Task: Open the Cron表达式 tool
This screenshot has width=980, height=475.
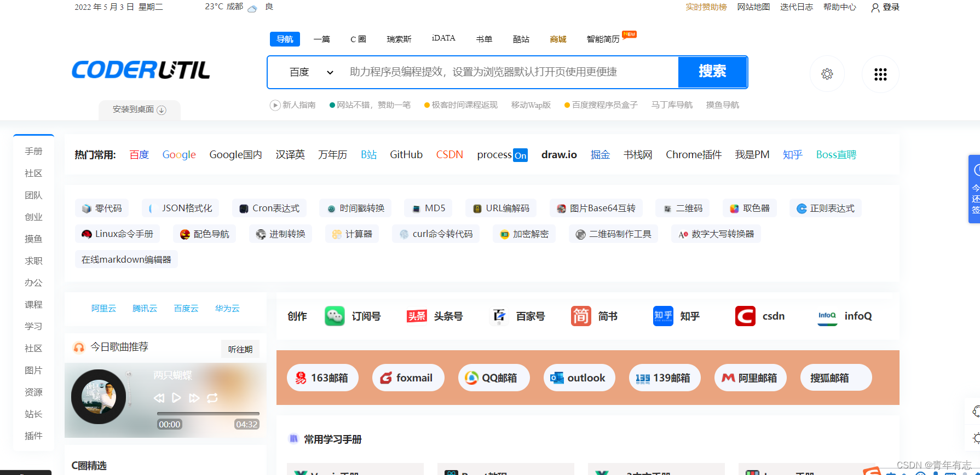Action: [269, 208]
